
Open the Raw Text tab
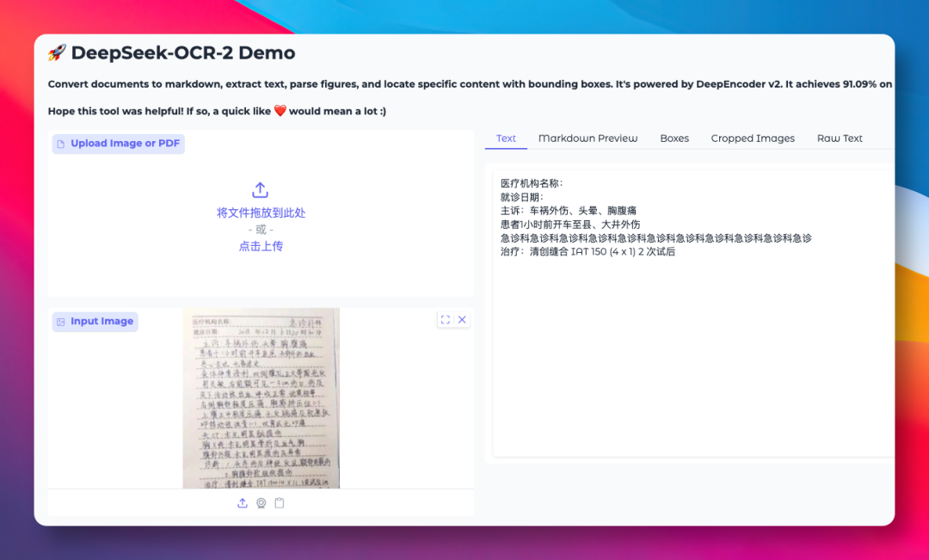pyautogui.click(x=840, y=138)
